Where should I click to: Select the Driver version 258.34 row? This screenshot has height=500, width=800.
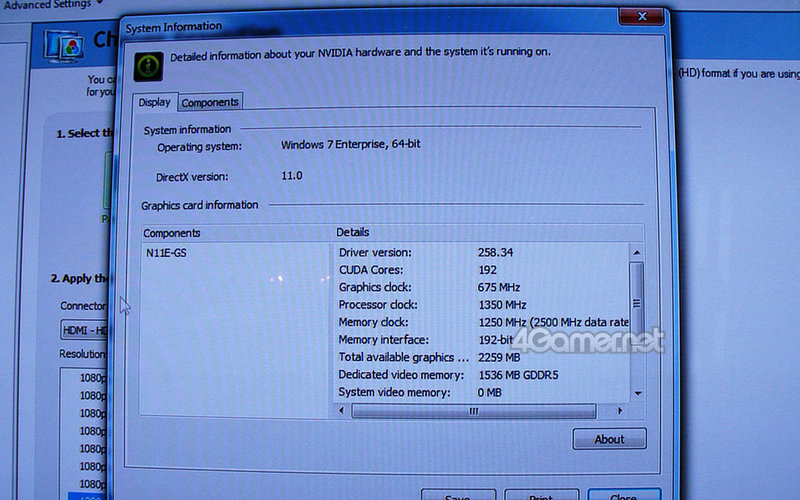pos(482,253)
